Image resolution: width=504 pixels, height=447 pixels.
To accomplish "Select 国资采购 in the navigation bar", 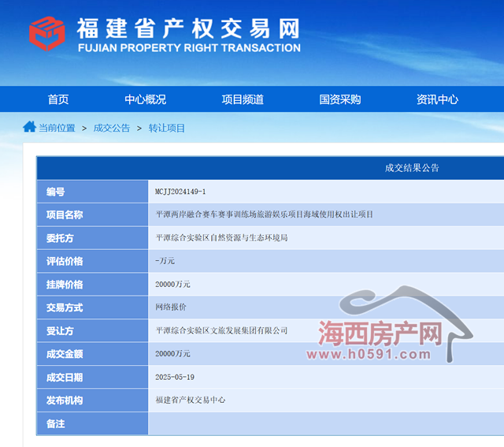I will click(340, 99).
